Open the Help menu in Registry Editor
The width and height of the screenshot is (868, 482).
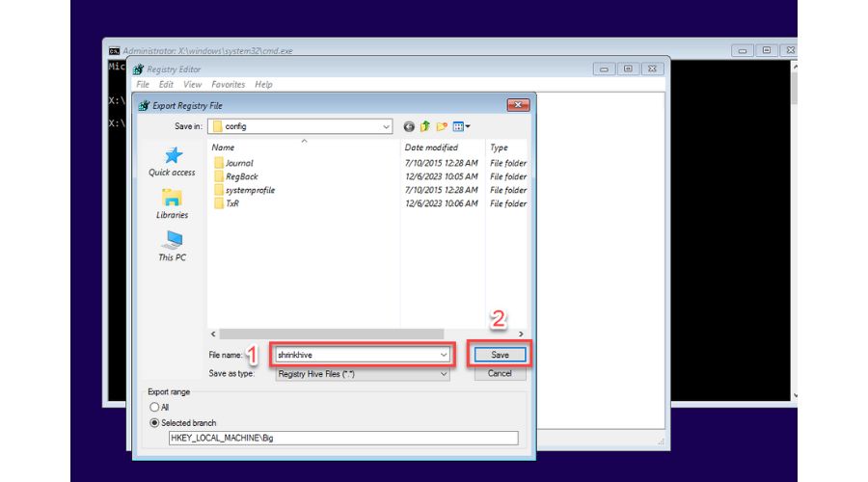coord(263,85)
